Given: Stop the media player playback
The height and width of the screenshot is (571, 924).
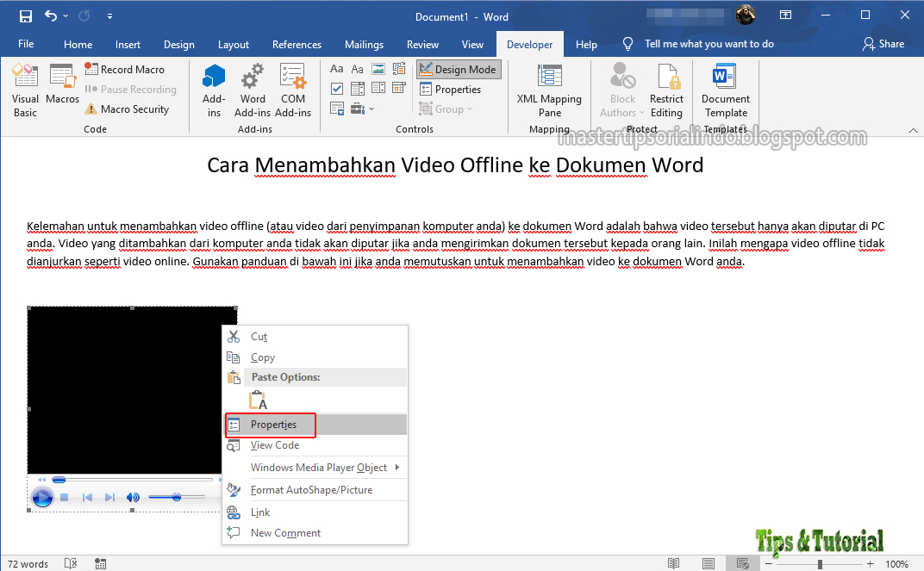Looking at the screenshot, I should [x=65, y=498].
